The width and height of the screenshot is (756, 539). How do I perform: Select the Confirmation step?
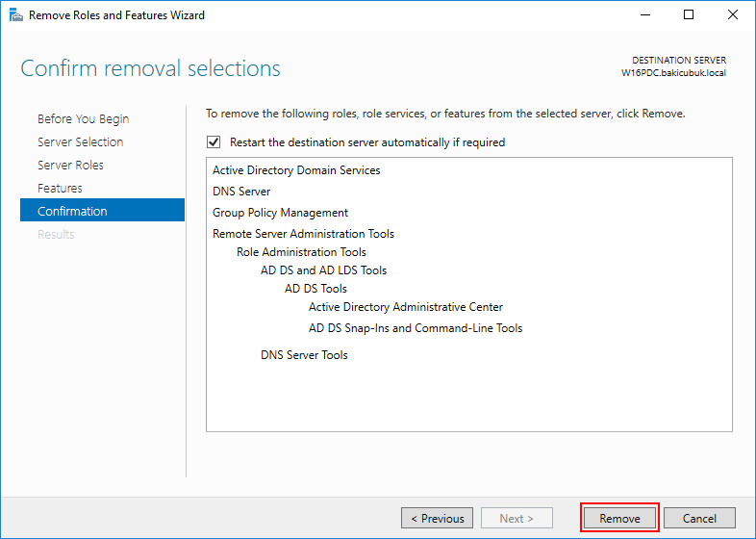click(102, 210)
